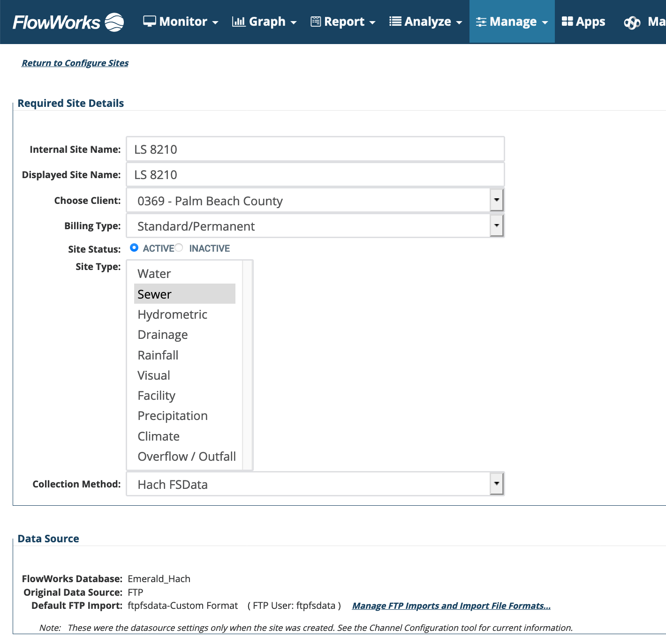Open Manage FTP Imports and Import File Formats link
The width and height of the screenshot is (666, 644).
451,606
